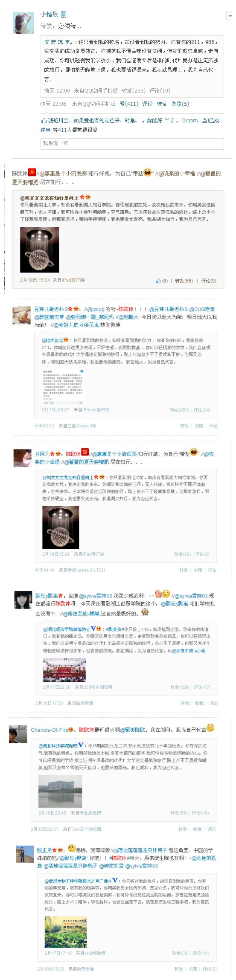Click the red flag badge next to 陈欧体
Screen dimensions: 236x980
tap(32, 173)
